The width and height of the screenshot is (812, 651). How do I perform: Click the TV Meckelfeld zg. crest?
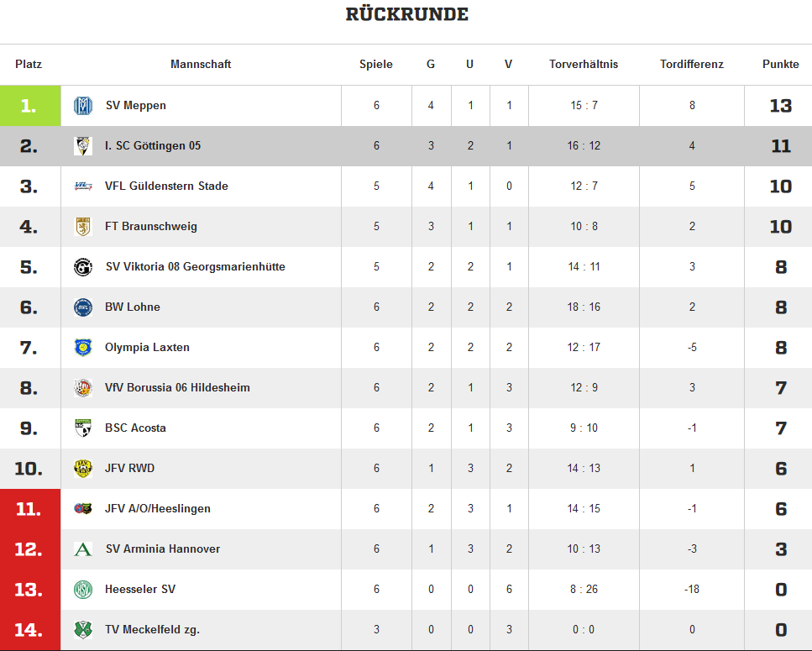point(82,630)
